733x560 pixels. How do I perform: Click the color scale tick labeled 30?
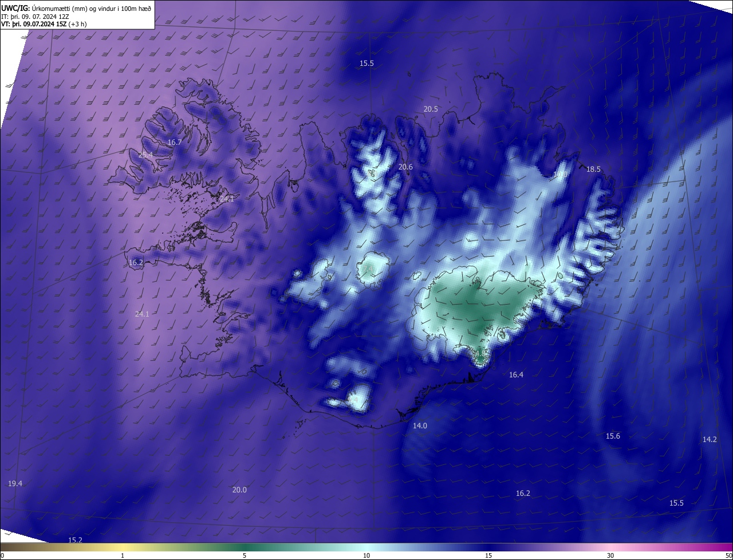pyautogui.click(x=610, y=555)
